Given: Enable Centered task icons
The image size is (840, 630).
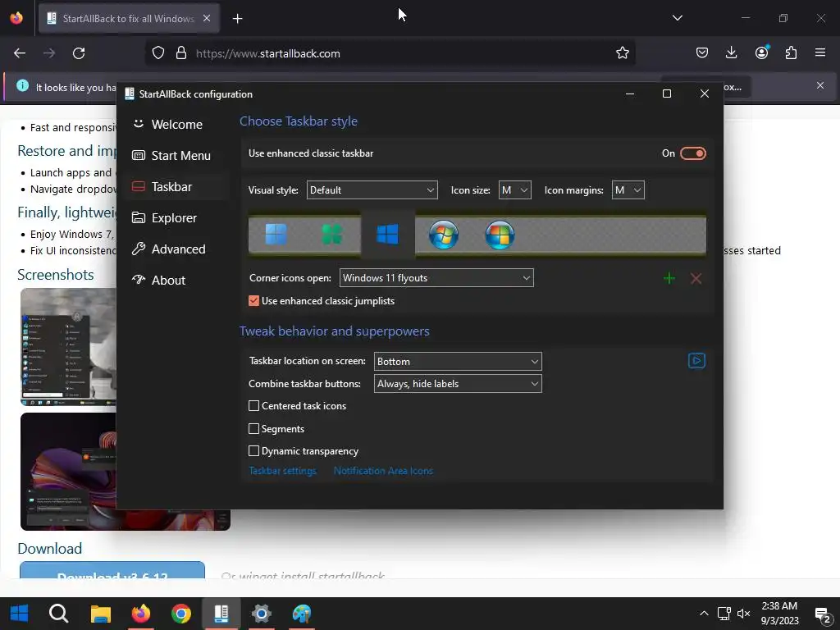Looking at the screenshot, I should pos(254,406).
